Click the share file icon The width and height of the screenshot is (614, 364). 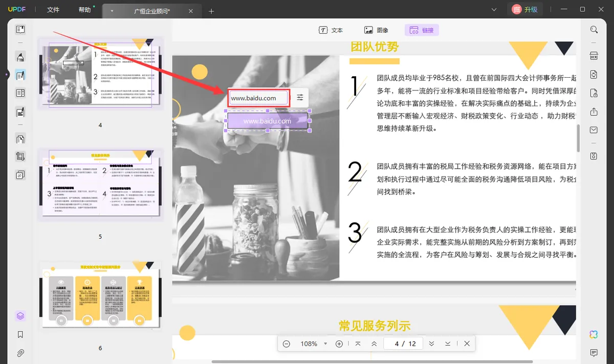pos(594,111)
